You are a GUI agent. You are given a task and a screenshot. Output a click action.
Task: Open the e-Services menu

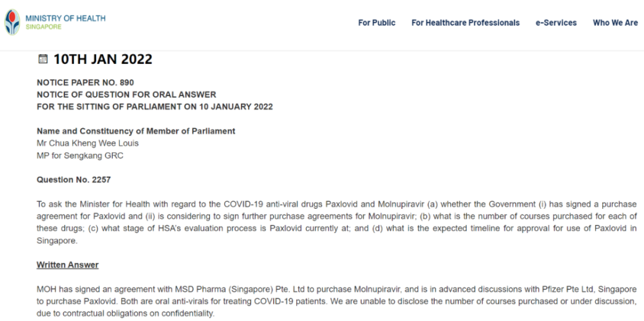[556, 23]
